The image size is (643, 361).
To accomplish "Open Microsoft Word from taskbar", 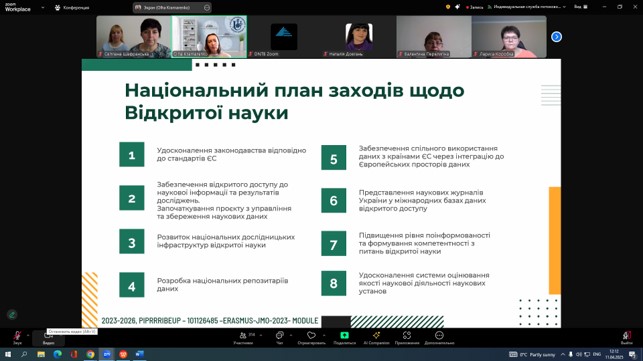I will (x=139, y=354).
